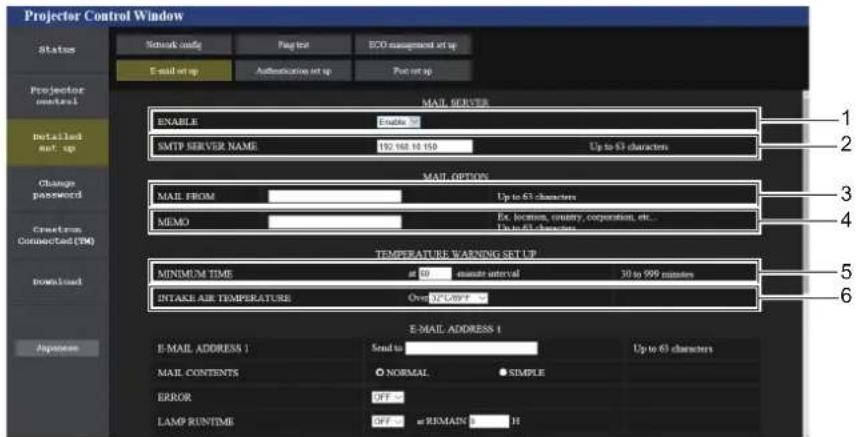Click Projector Control Window title
857x437 pixels.
(x=104, y=16)
